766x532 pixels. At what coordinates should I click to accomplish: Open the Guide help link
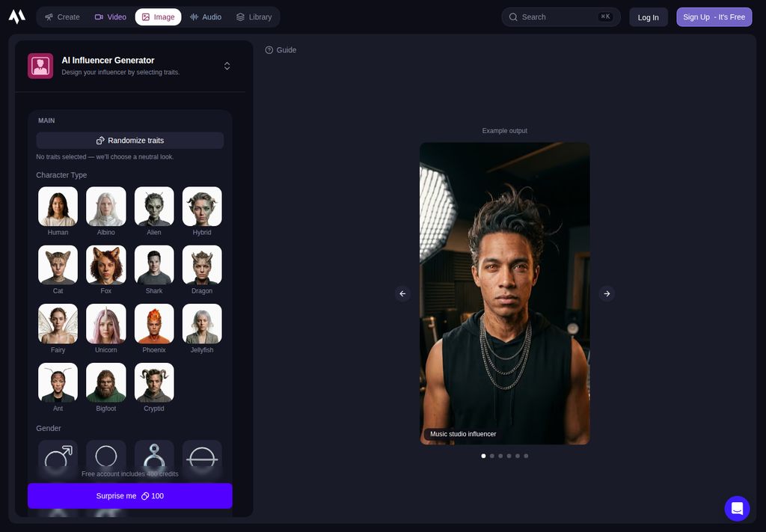tap(281, 50)
